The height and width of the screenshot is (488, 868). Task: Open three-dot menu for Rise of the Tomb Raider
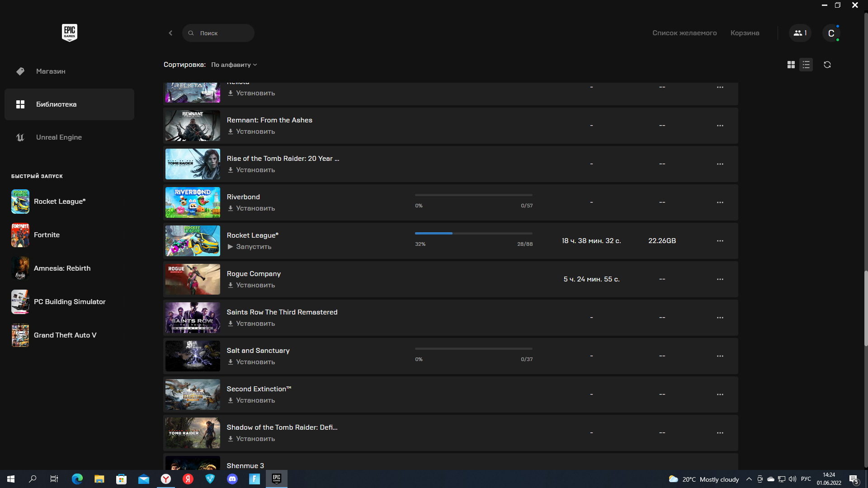pos(720,164)
